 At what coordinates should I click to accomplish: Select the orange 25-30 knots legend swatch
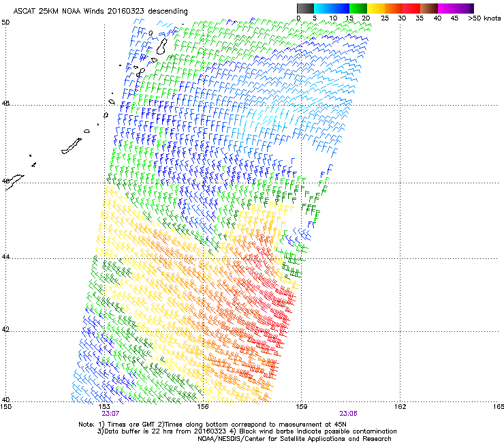[x=394, y=8]
